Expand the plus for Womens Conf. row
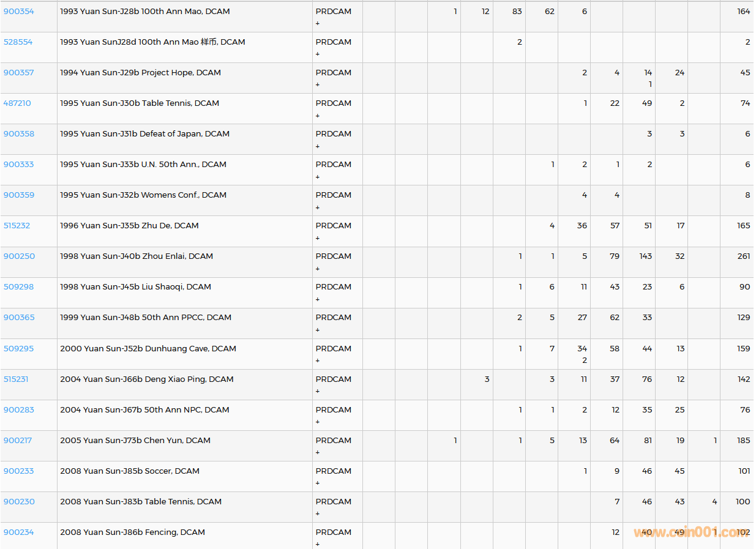This screenshot has width=756, height=549. click(317, 207)
